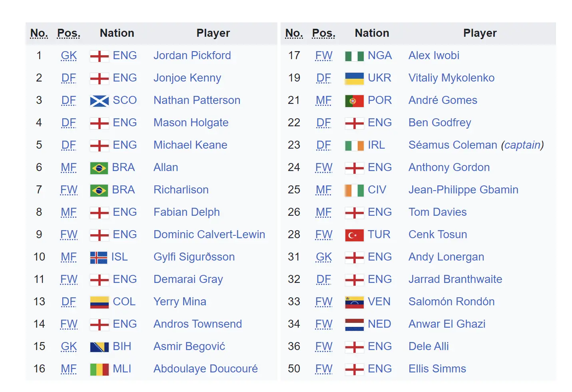Click the NED nation code link

(x=379, y=324)
